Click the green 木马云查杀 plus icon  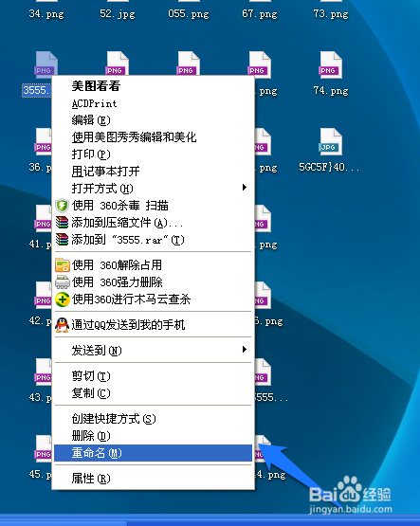tap(62, 299)
